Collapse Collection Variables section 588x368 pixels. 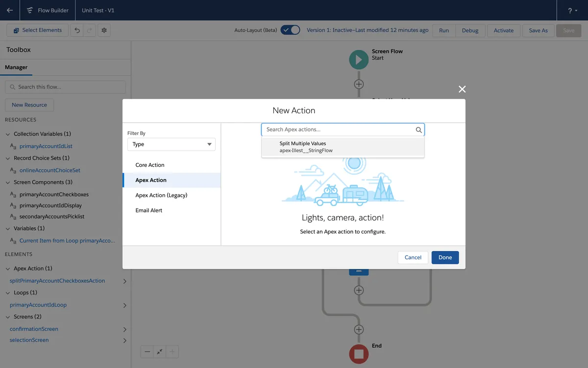(x=8, y=134)
